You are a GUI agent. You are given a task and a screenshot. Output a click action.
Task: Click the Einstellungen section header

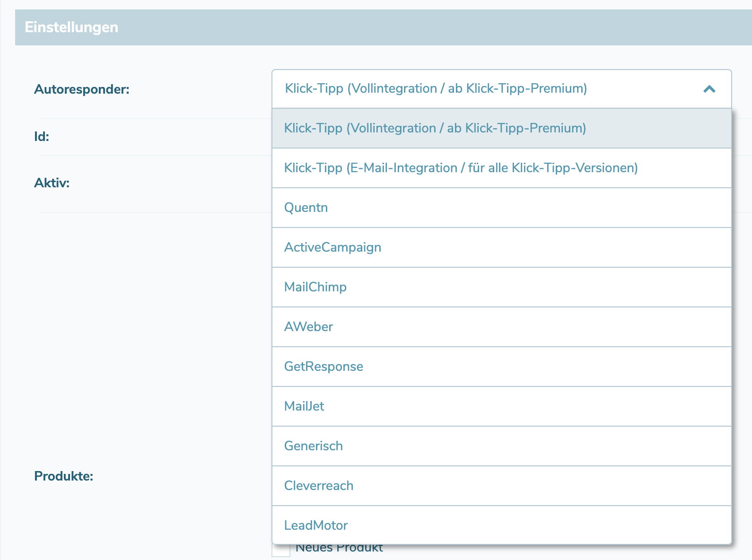click(x=71, y=27)
